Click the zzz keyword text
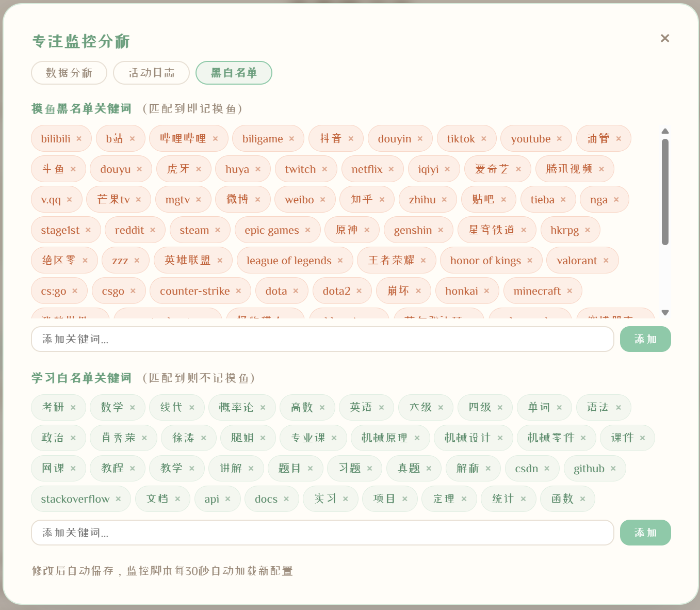The height and width of the screenshot is (610, 700). (x=120, y=261)
